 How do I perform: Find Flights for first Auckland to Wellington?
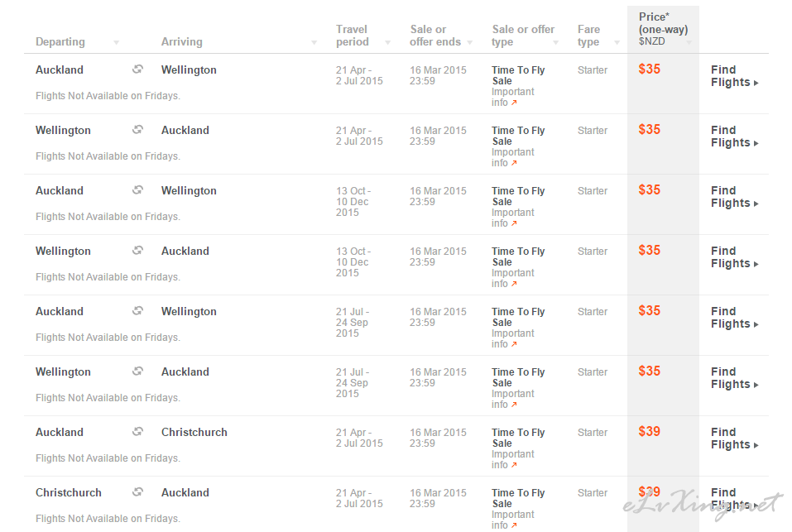pos(734,76)
